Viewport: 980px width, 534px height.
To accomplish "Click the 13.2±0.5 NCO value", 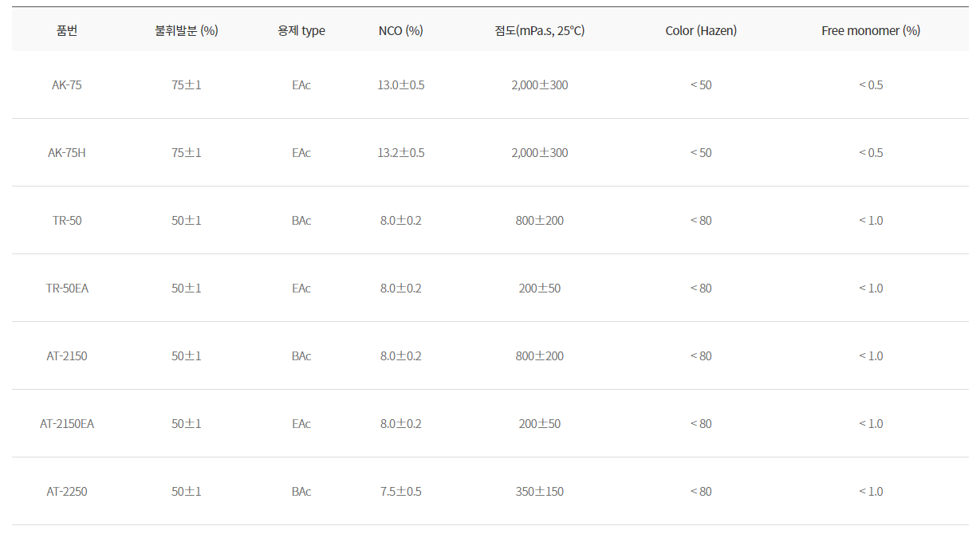I will (x=400, y=153).
